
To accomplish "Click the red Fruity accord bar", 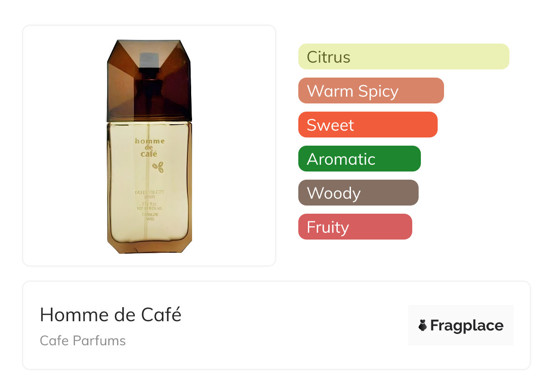I will coord(355,227).
